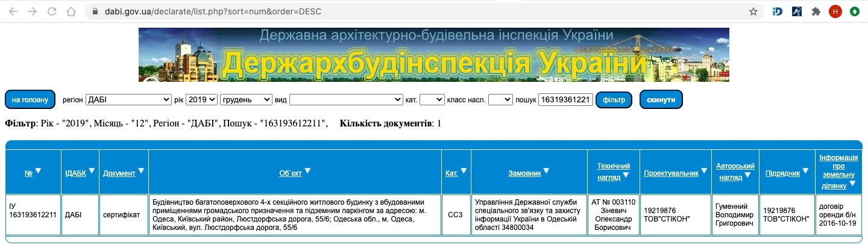Click the Документ column header link
Screen dimensions: 868x245
point(119,173)
